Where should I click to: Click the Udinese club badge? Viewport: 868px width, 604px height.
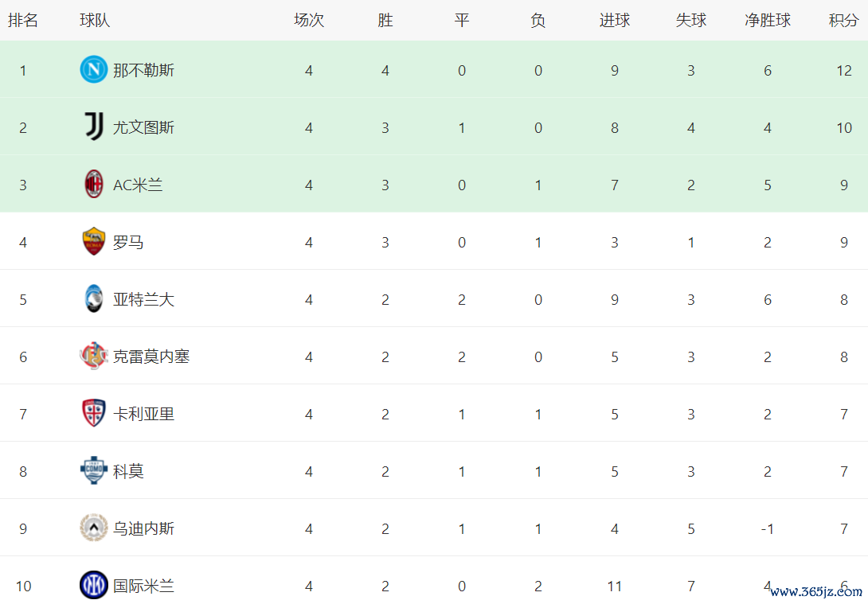coord(94,528)
